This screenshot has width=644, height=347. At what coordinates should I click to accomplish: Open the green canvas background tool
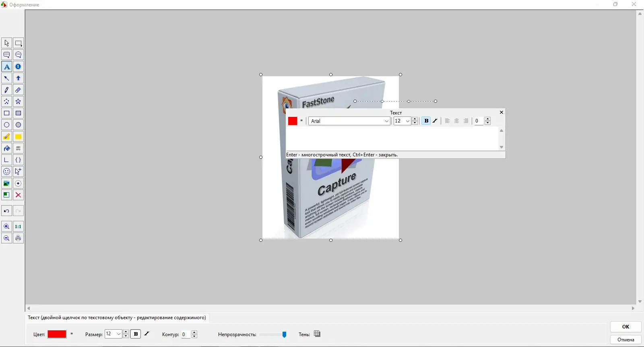tap(6, 195)
